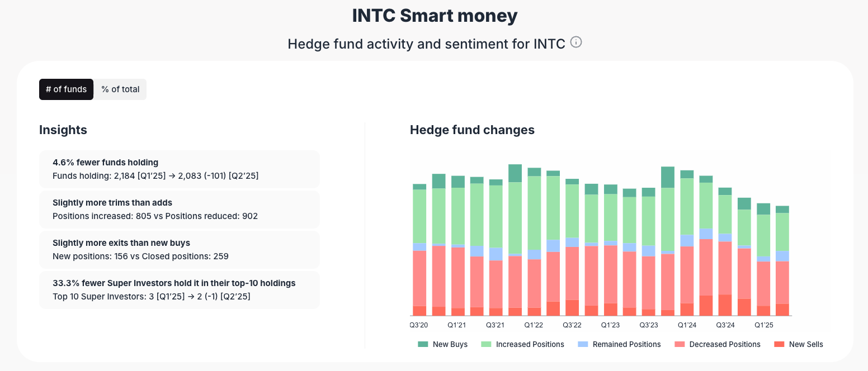Switch to the '% of total' view
Image resolution: width=868 pixels, height=371 pixels.
pos(120,89)
